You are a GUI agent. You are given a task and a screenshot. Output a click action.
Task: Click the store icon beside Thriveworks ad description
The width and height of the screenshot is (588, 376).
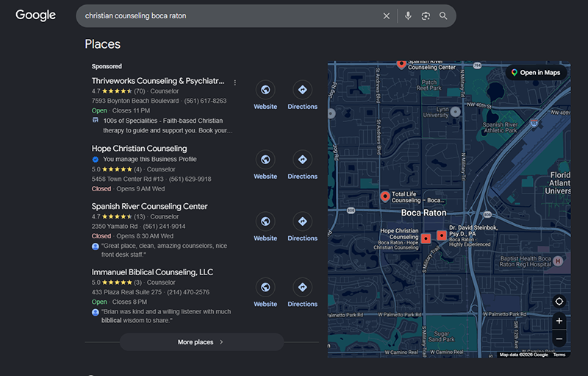click(x=96, y=120)
